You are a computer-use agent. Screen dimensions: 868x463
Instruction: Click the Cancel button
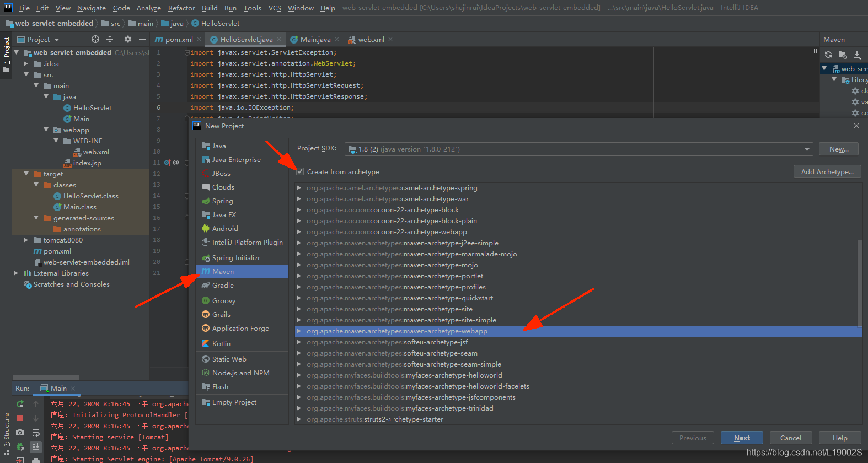(790, 438)
